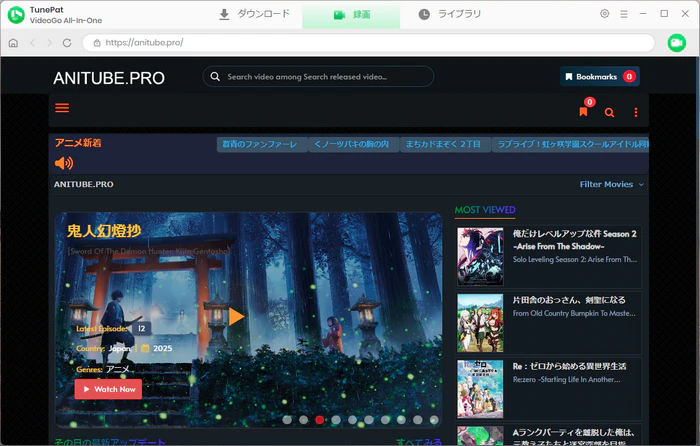Minimize the TunePat window
The image size is (700, 446).
click(643, 14)
